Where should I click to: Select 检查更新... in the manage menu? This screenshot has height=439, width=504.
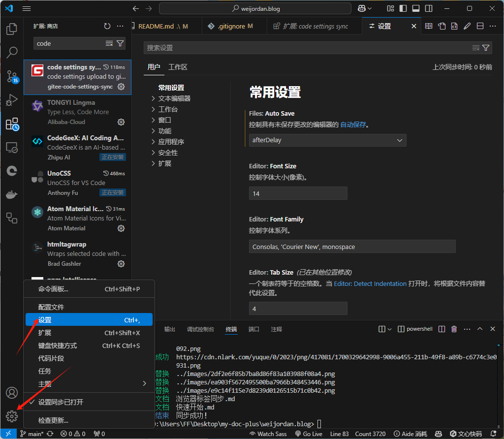(90, 420)
